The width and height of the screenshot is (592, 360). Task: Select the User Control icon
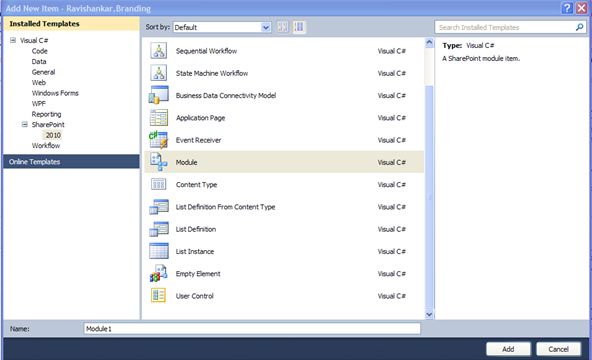coord(159,295)
